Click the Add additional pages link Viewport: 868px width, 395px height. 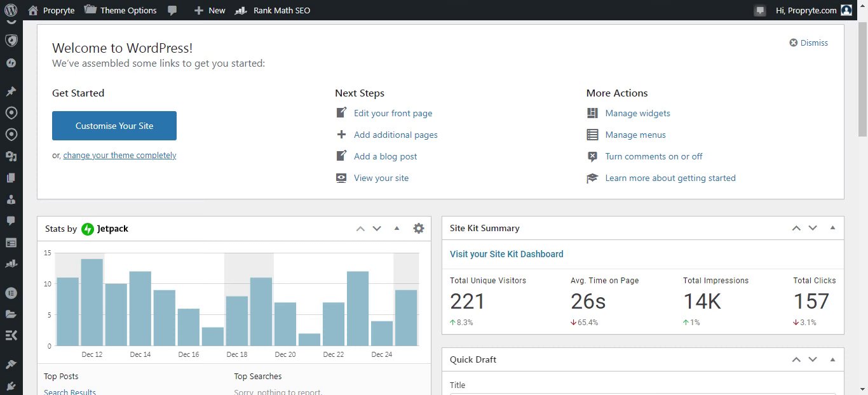[395, 135]
